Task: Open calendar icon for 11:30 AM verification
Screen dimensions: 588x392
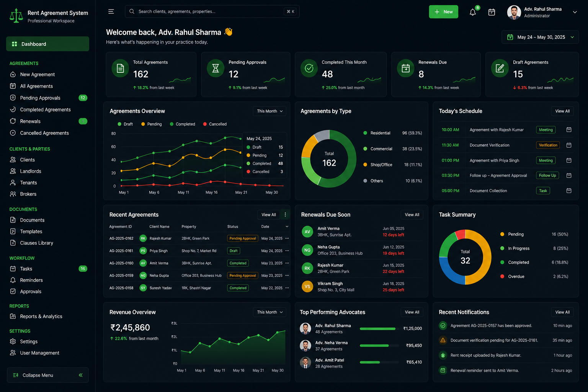Action: pyautogui.click(x=569, y=145)
